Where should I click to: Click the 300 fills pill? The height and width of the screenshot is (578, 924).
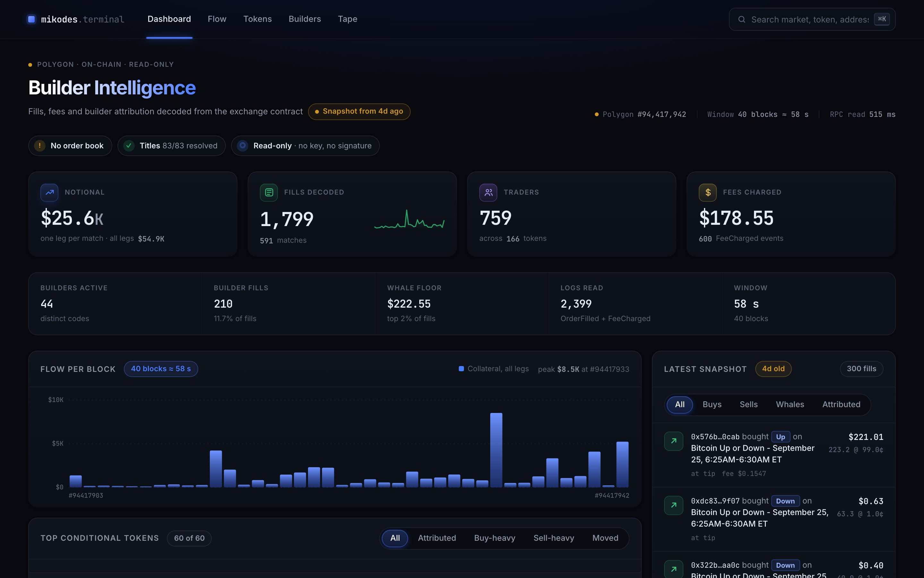pos(861,369)
